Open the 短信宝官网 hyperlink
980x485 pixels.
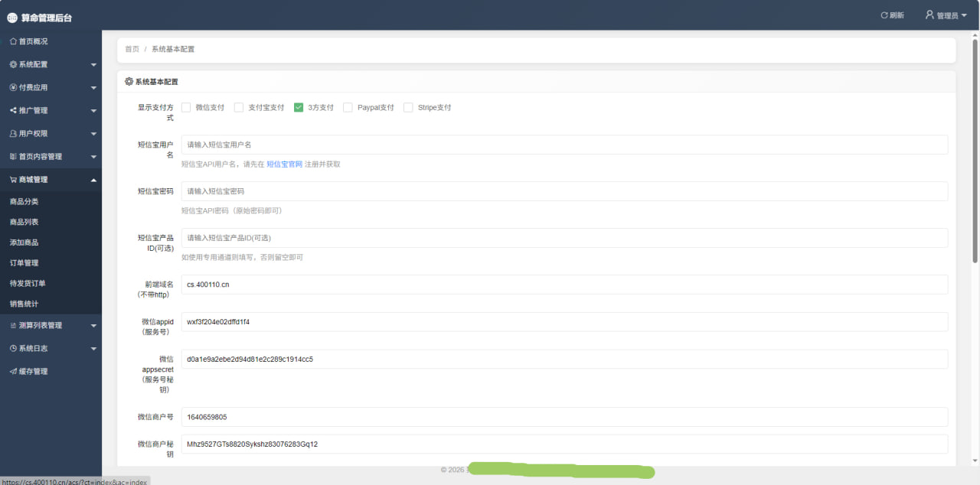click(x=284, y=164)
